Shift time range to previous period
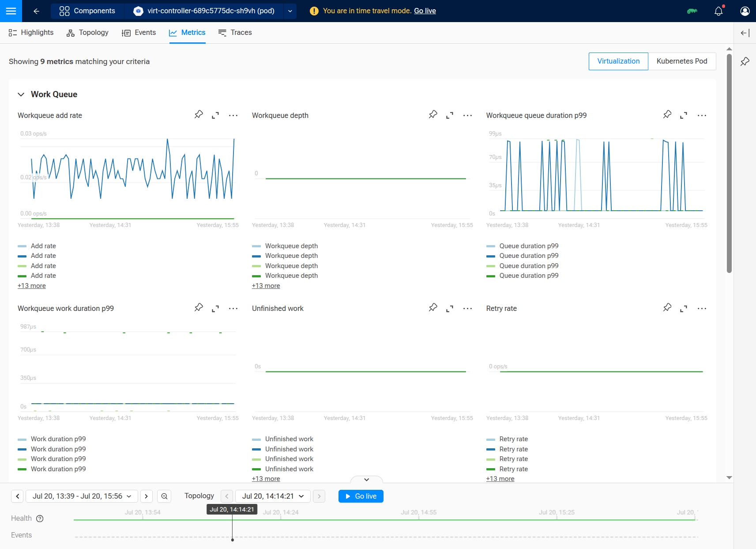The image size is (756, 549). point(17,496)
